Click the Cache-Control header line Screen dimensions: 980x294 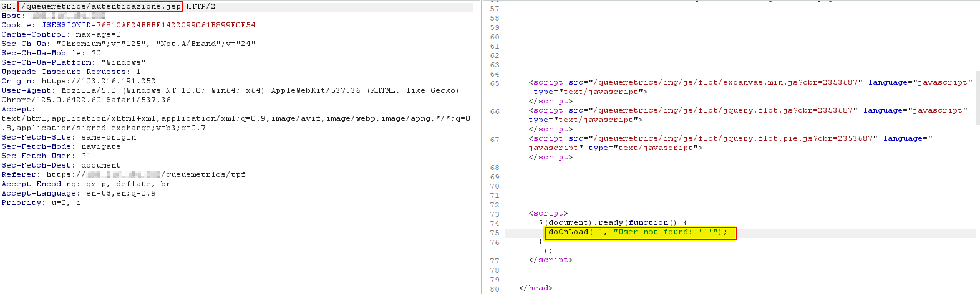(61, 34)
